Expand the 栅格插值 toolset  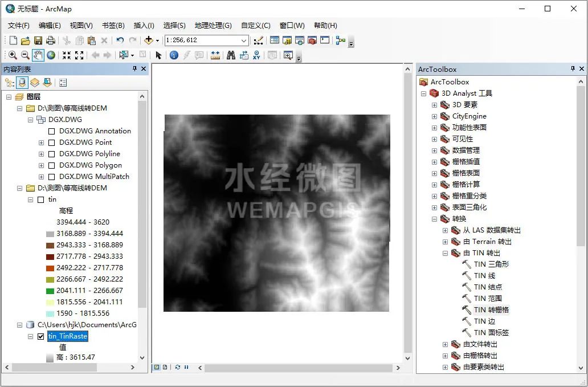434,162
